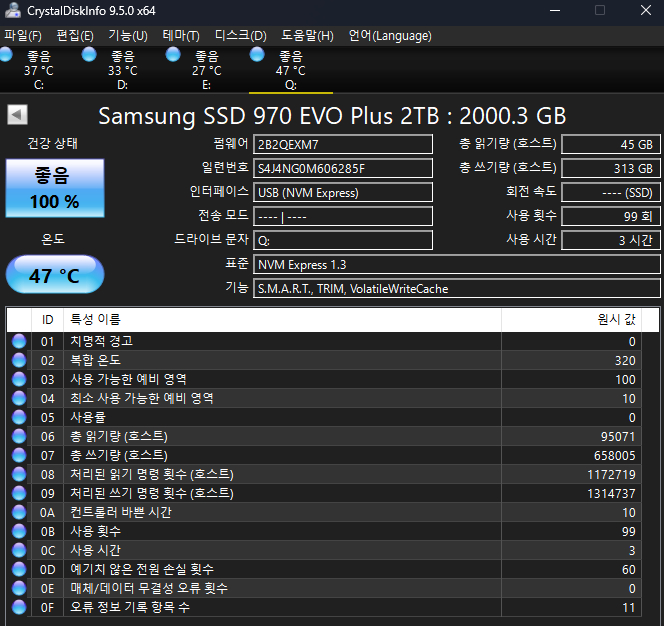Click status orb of row 05 사용률
This screenshot has width=664, height=626.
click(19, 417)
